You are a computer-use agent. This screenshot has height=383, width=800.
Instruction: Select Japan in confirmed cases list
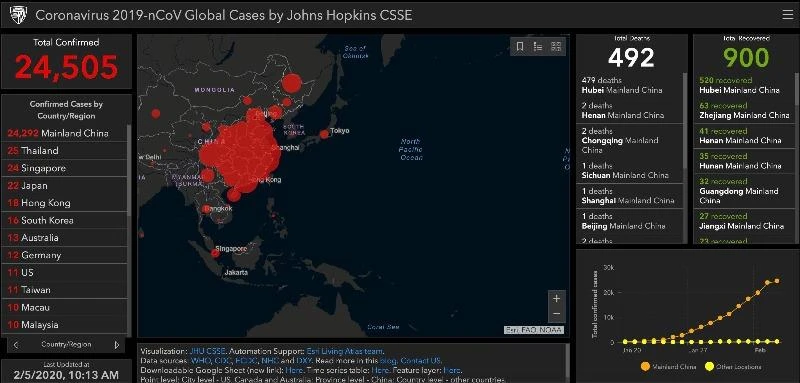pyautogui.click(x=64, y=186)
